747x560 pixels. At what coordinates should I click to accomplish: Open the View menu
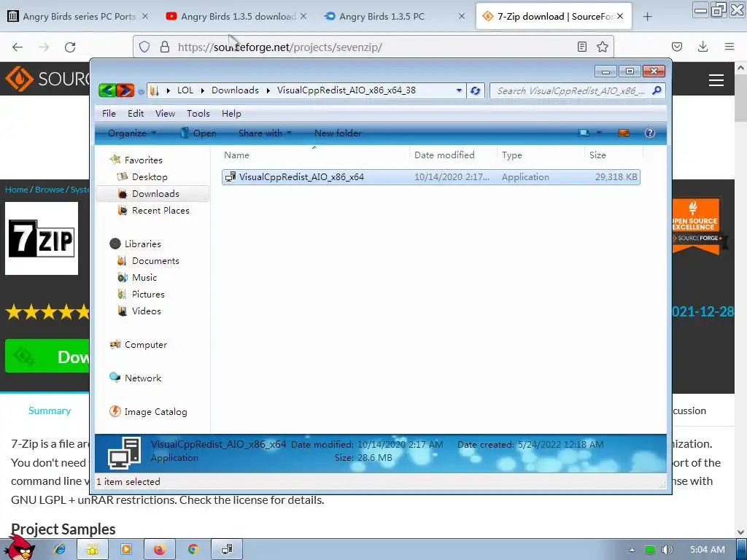click(x=166, y=113)
